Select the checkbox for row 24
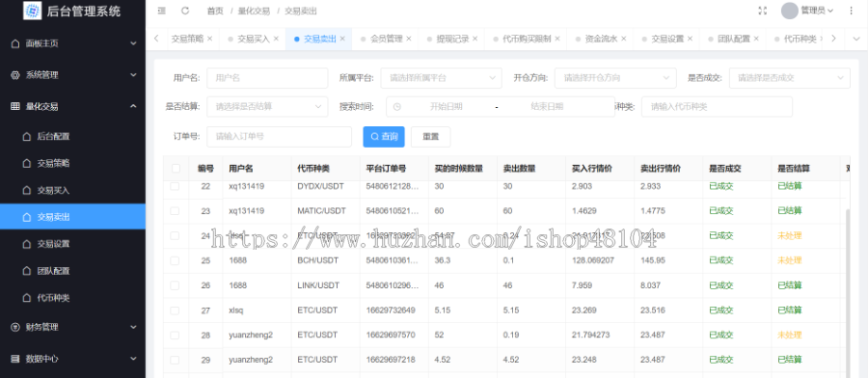Viewport: 868px width, 378px height. [x=175, y=235]
